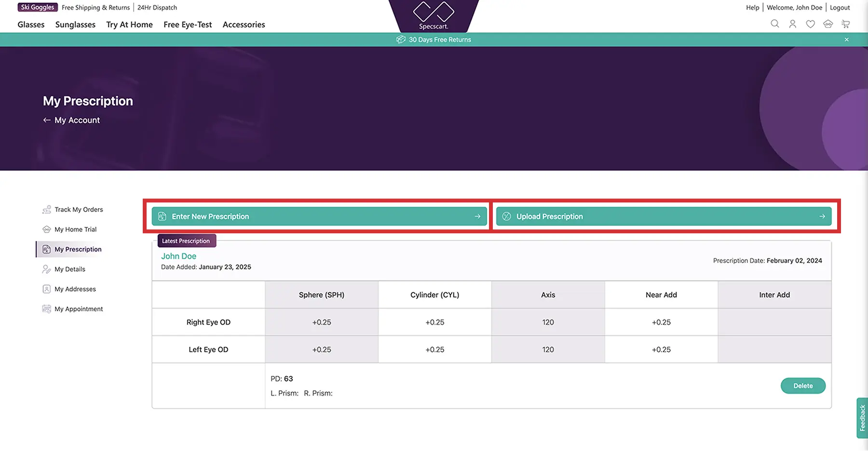Open the wishlist heart icon
868x451 pixels.
[x=810, y=24]
